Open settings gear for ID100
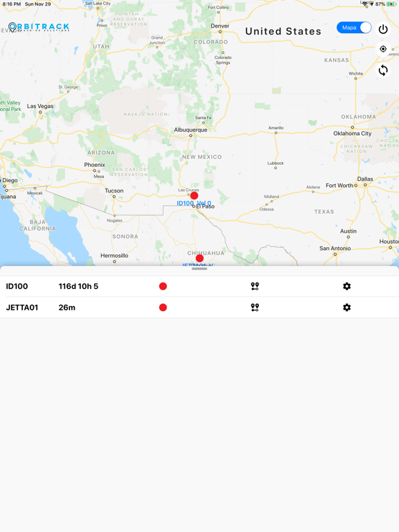 click(x=347, y=286)
